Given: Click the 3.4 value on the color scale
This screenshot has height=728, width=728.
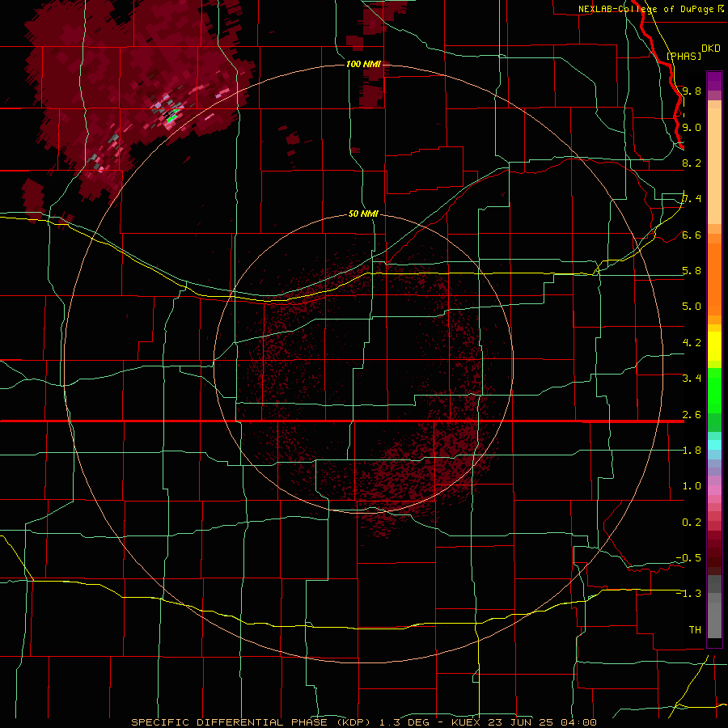Looking at the screenshot, I should tap(692, 379).
